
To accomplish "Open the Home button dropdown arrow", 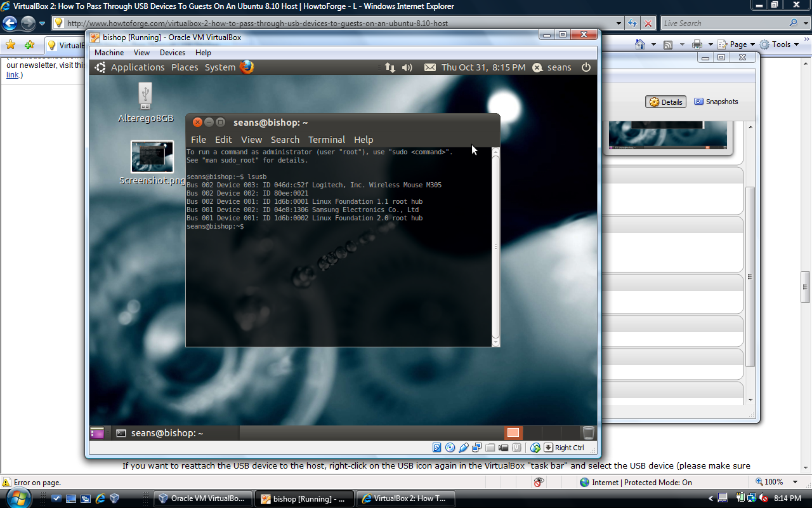I will coord(652,44).
